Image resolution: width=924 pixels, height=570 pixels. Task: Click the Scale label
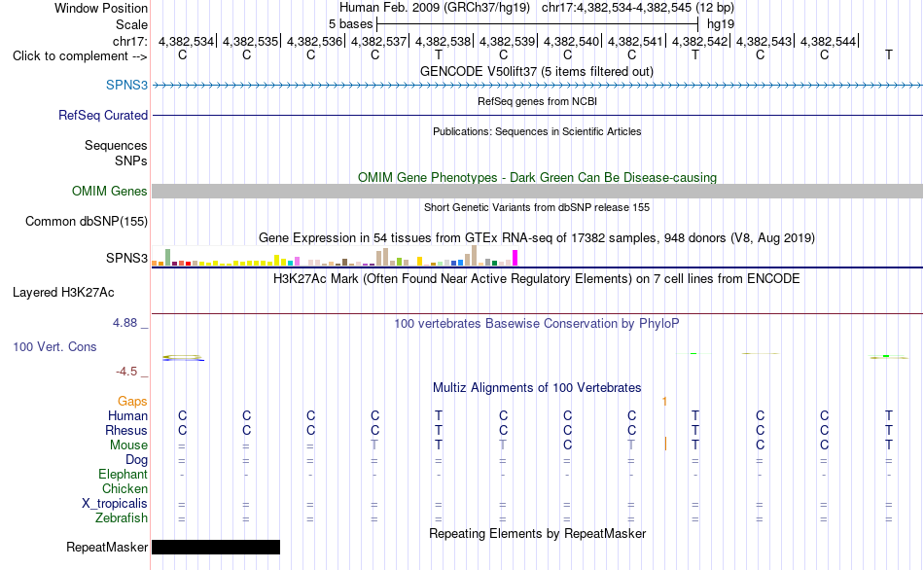click(131, 24)
